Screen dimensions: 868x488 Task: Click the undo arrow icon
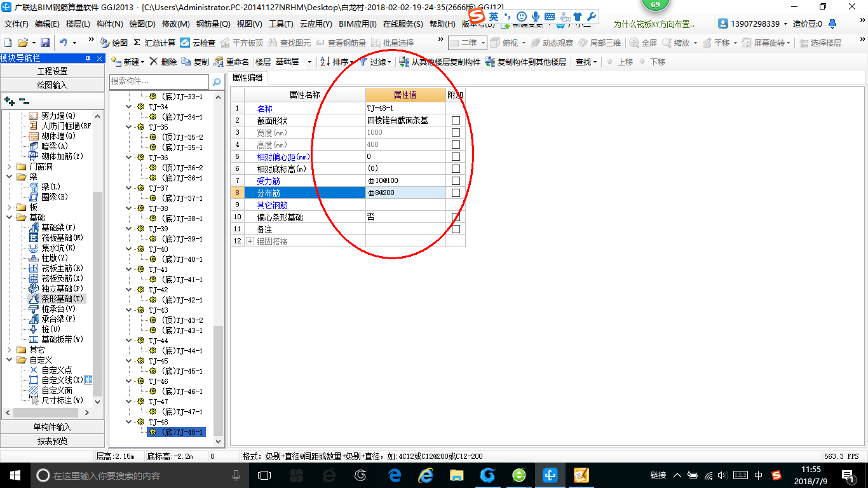(64, 43)
